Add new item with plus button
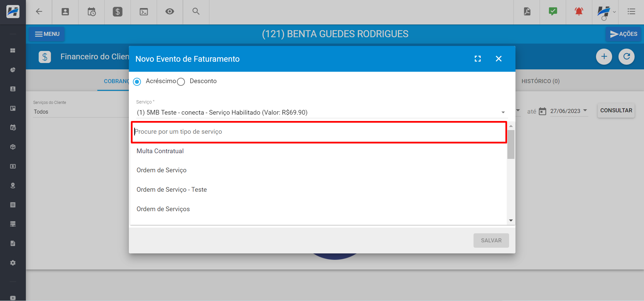644x301 pixels. pyautogui.click(x=604, y=56)
